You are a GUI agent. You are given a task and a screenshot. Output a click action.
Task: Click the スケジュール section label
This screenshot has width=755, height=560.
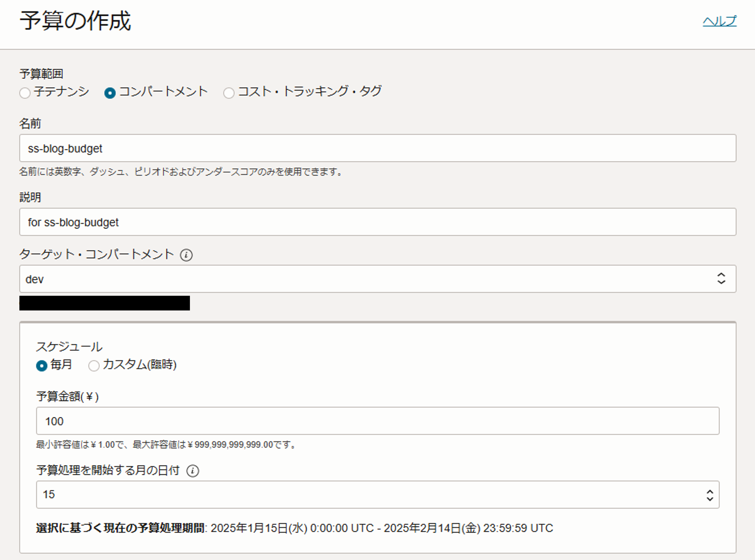click(x=69, y=346)
